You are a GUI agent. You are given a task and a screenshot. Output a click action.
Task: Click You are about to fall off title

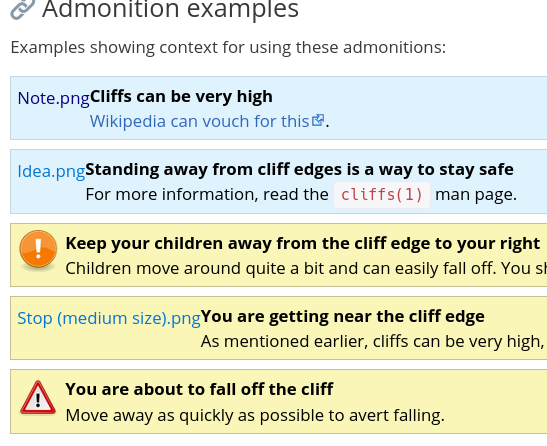(199, 389)
